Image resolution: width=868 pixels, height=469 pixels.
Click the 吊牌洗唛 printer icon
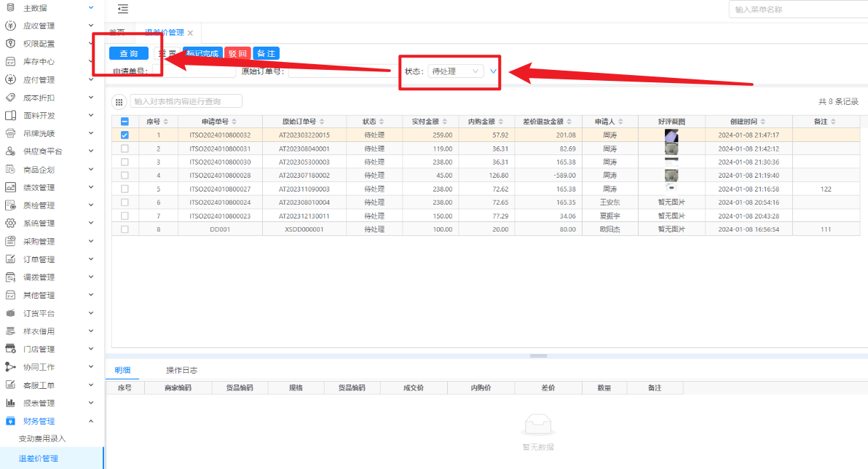[x=10, y=133]
